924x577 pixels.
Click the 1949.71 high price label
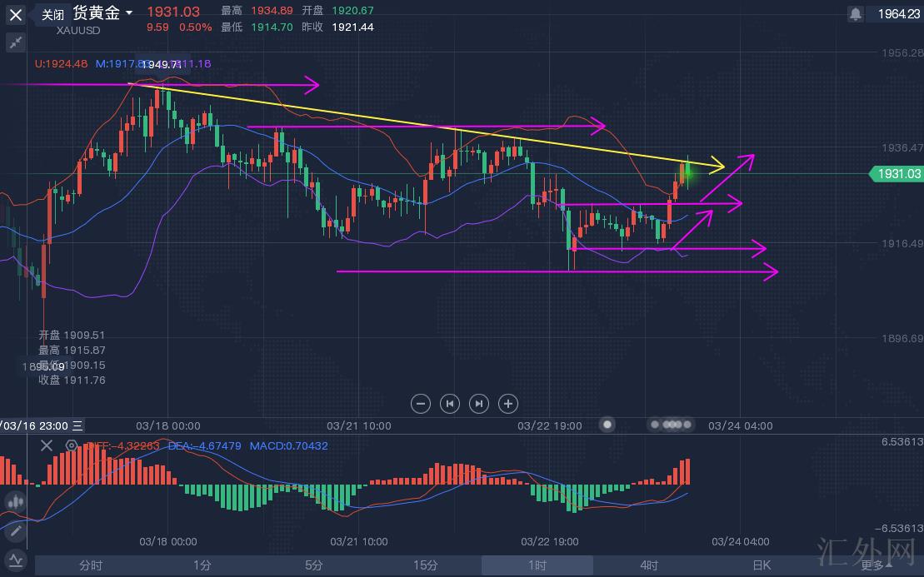(162, 64)
